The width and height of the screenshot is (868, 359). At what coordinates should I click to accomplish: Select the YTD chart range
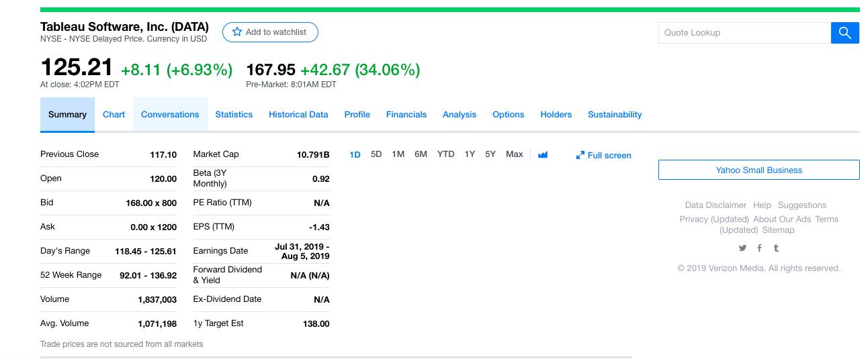tap(445, 154)
